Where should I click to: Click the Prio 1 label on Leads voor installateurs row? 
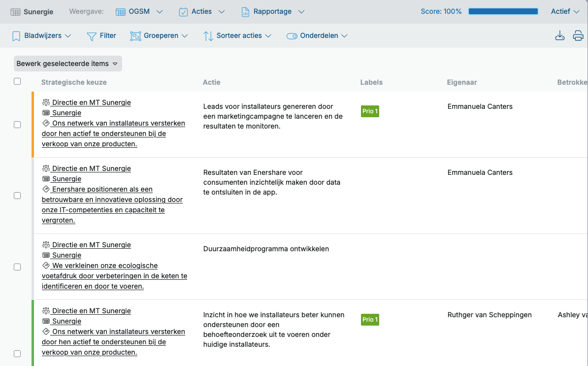(370, 111)
